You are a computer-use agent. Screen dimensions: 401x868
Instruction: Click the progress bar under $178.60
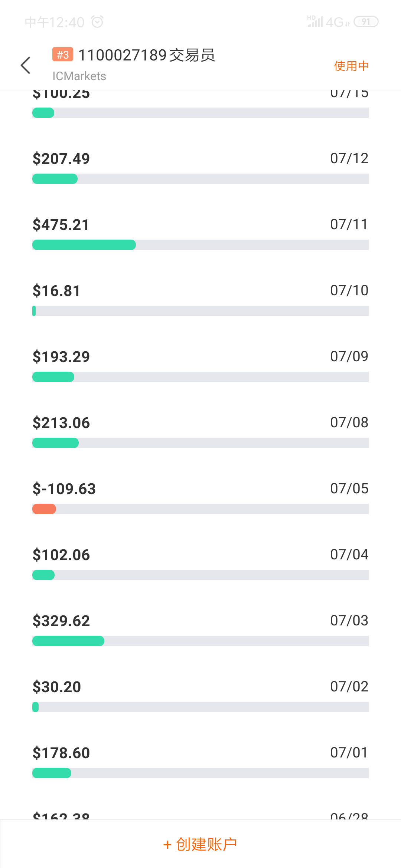point(200,773)
